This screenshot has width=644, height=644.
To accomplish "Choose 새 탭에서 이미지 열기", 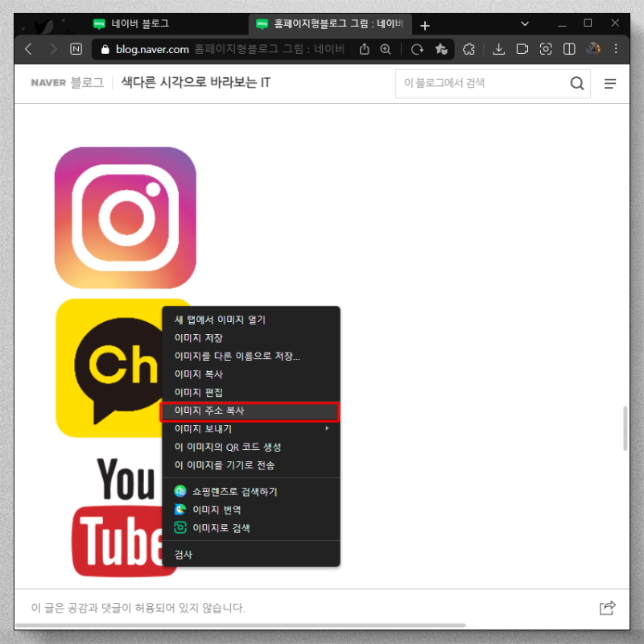I will tap(251, 320).
